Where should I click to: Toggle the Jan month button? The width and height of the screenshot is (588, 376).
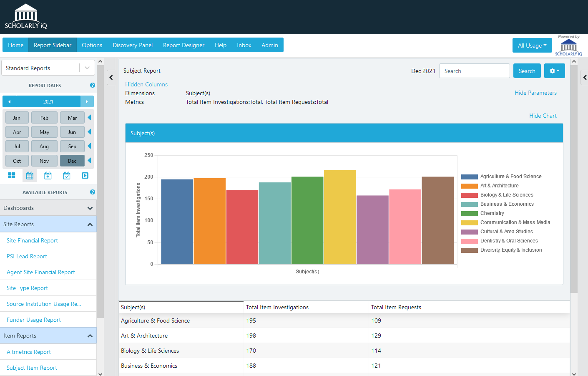click(17, 118)
